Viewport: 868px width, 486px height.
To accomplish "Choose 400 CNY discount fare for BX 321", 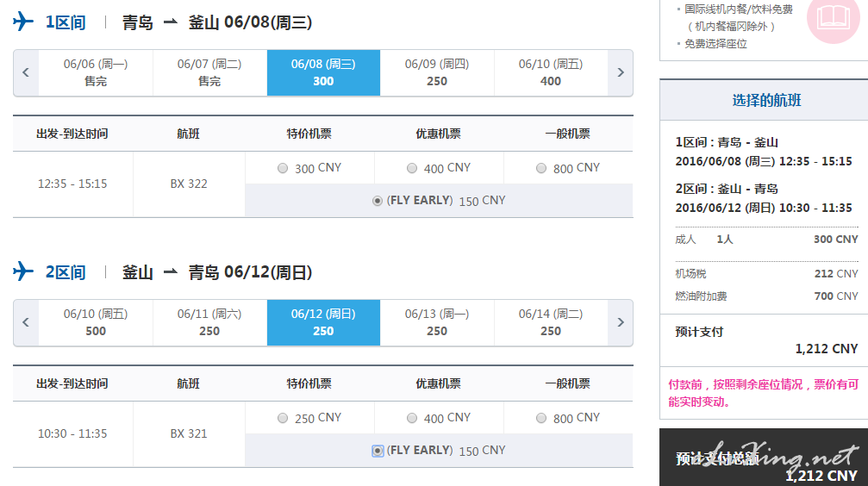I will pyautogui.click(x=412, y=418).
